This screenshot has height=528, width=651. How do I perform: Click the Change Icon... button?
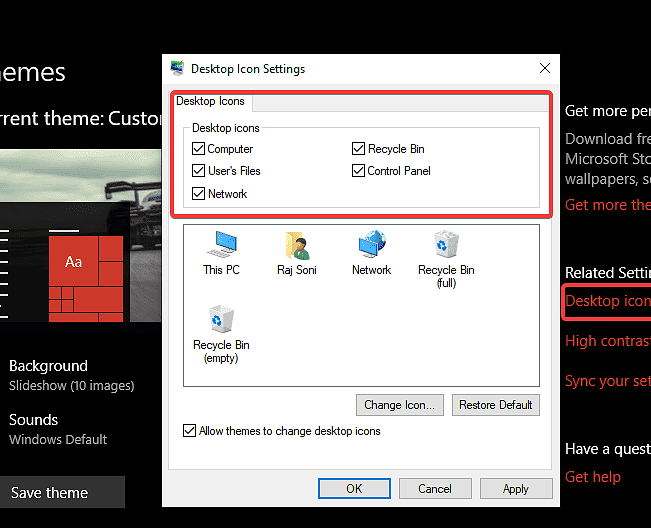click(399, 405)
